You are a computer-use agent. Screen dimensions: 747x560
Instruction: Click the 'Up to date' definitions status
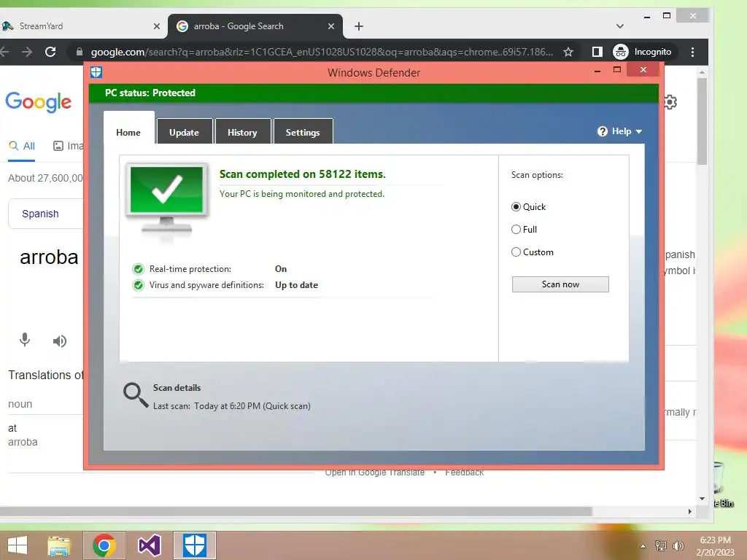point(296,285)
